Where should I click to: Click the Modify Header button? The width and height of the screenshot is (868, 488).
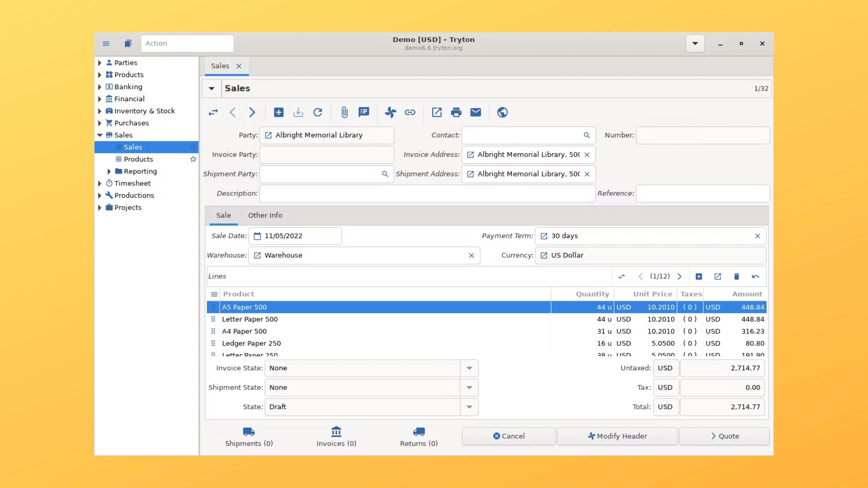[x=617, y=436]
